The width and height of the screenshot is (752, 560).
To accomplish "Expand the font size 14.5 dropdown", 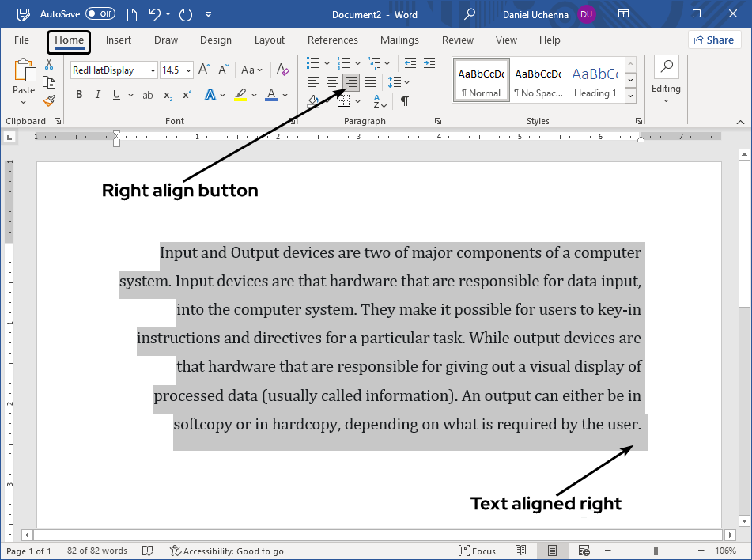I will [187, 70].
